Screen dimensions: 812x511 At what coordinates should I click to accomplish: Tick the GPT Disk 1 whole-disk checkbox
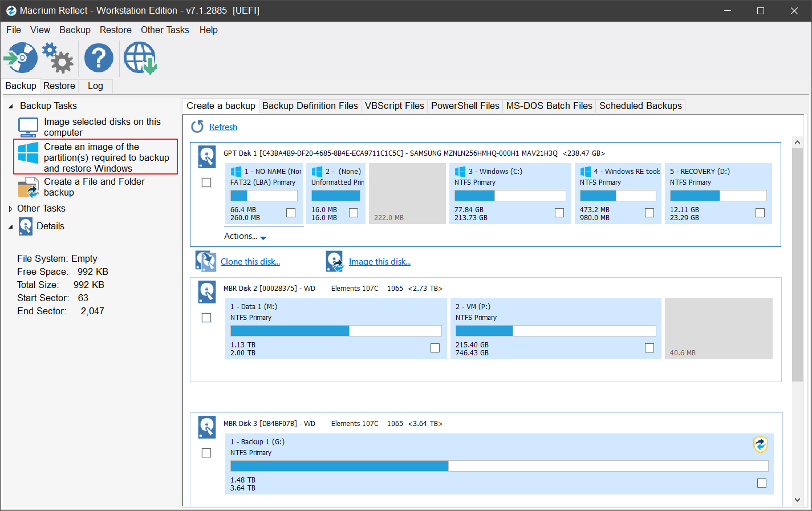[x=206, y=182]
